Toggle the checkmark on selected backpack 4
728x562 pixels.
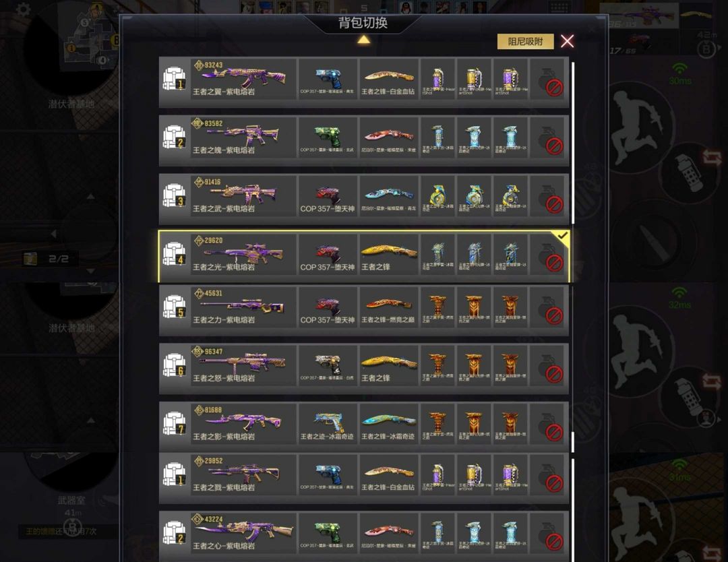tap(562, 236)
